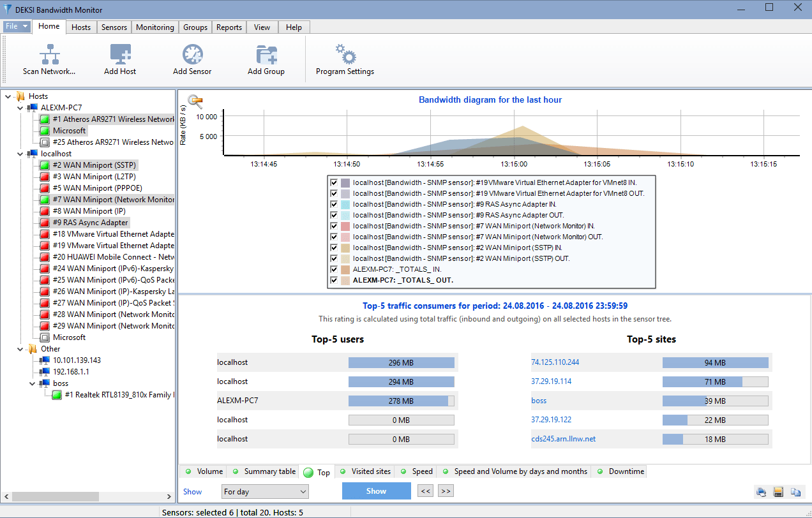The width and height of the screenshot is (812, 518).
Task: Copy report data with the copy icon
Action: coord(795,491)
